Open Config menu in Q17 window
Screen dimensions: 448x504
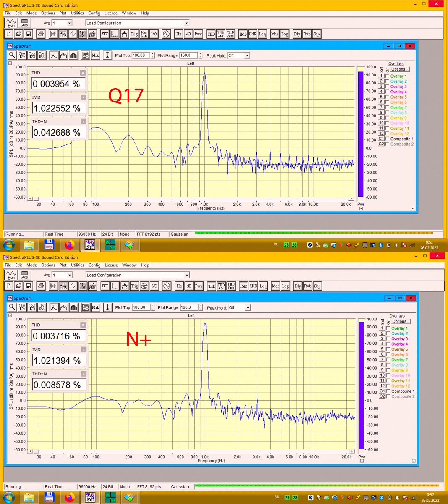point(94,13)
